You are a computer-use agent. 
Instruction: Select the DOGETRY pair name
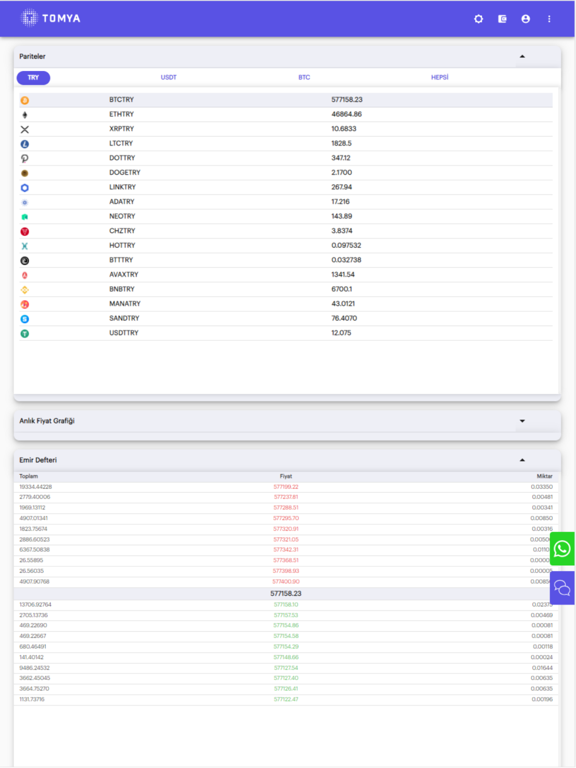[x=124, y=172]
